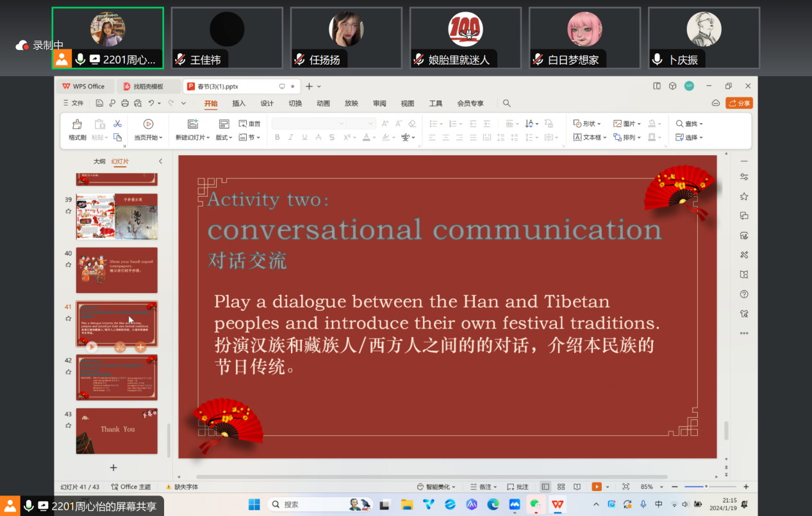812x516 pixels.
Task: Click the orange Share (分享) button
Action: (x=739, y=103)
